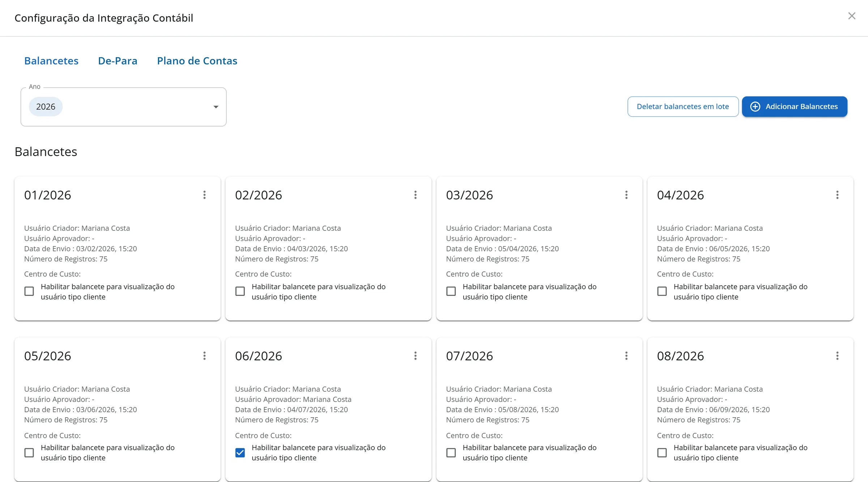Enable client visualization for 01/2026 balancete
The height and width of the screenshot is (482, 868).
coord(29,291)
